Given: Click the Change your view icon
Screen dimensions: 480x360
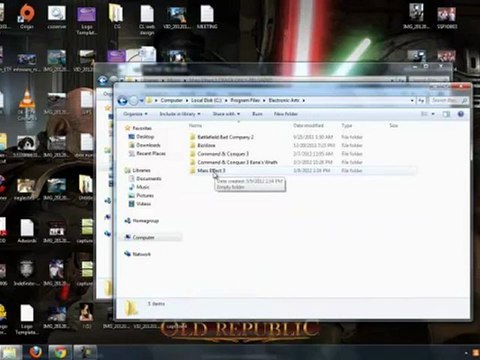Looking at the screenshot, I should [x=424, y=114].
